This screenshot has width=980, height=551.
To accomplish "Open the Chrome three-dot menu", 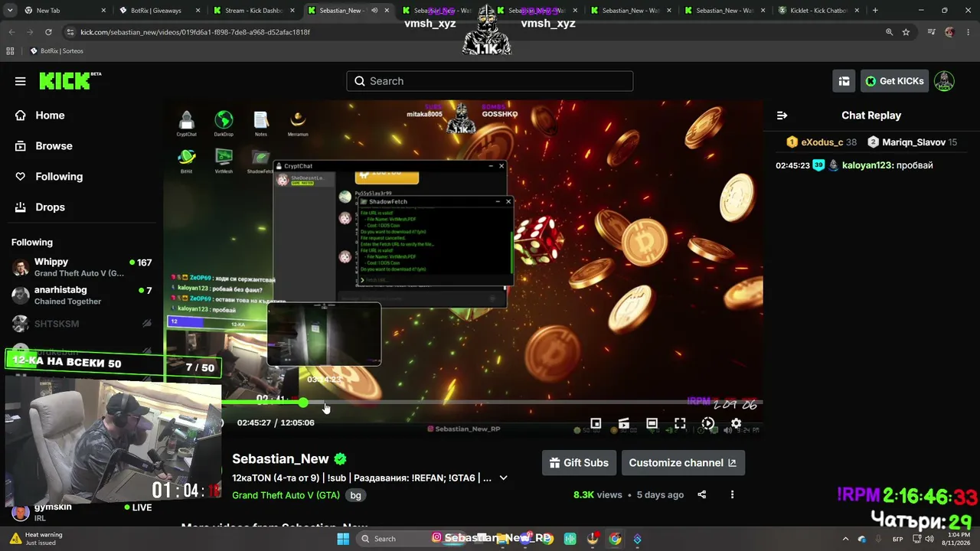I will pos(967,32).
